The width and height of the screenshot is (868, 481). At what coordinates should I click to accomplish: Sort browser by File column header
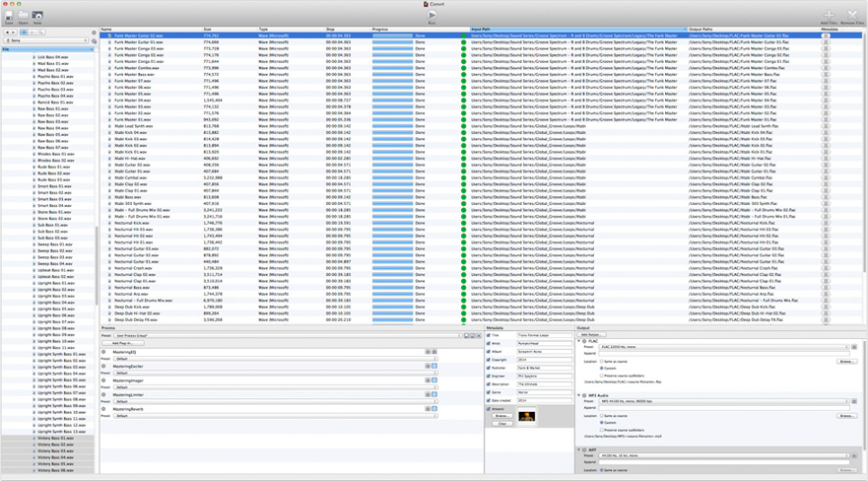[47, 49]
